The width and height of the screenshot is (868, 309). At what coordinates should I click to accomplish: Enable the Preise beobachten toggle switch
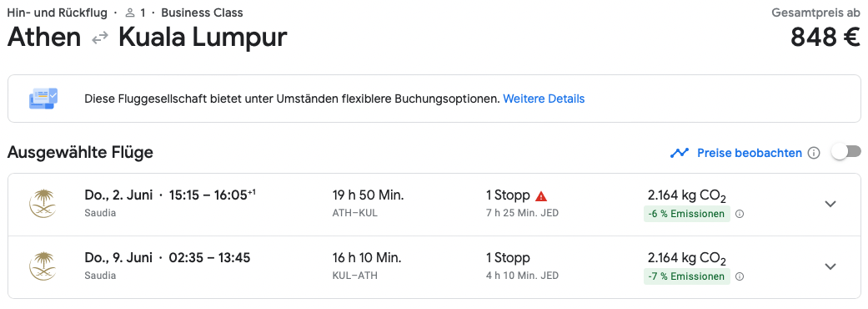click(x=846, y=152)
